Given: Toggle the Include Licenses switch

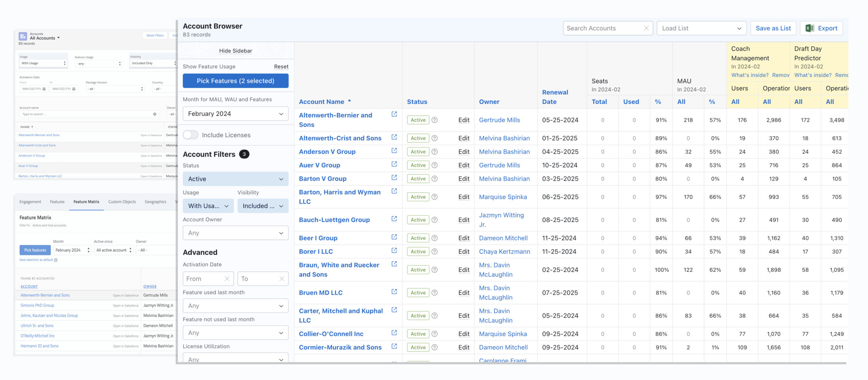Looking at the screenshot, I should click(x=191, y=135).
